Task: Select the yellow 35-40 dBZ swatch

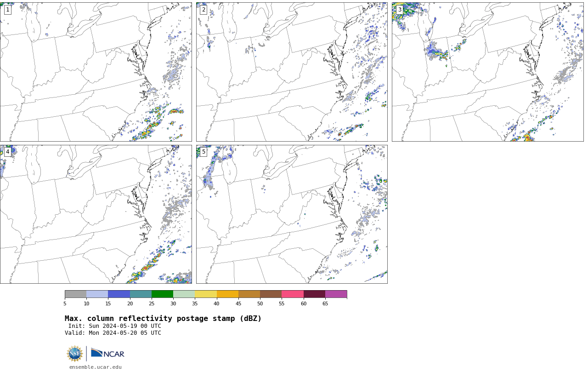Action: coord(206,294)
